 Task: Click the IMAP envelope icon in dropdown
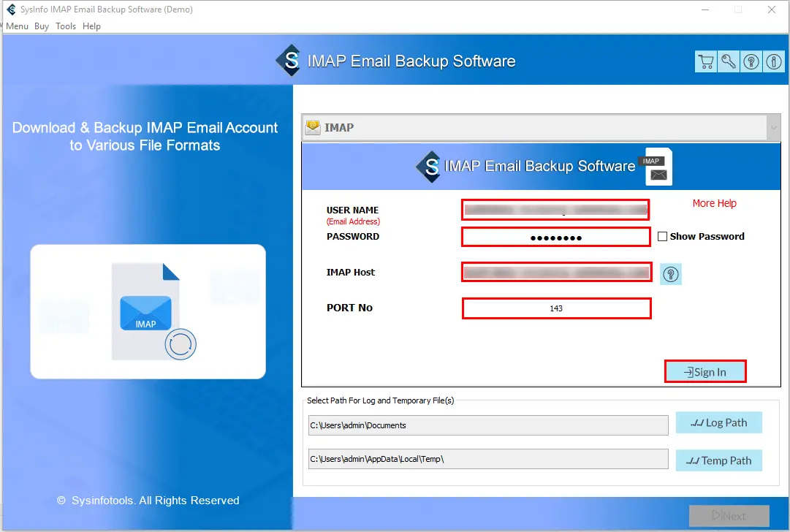tap(313, 127)
